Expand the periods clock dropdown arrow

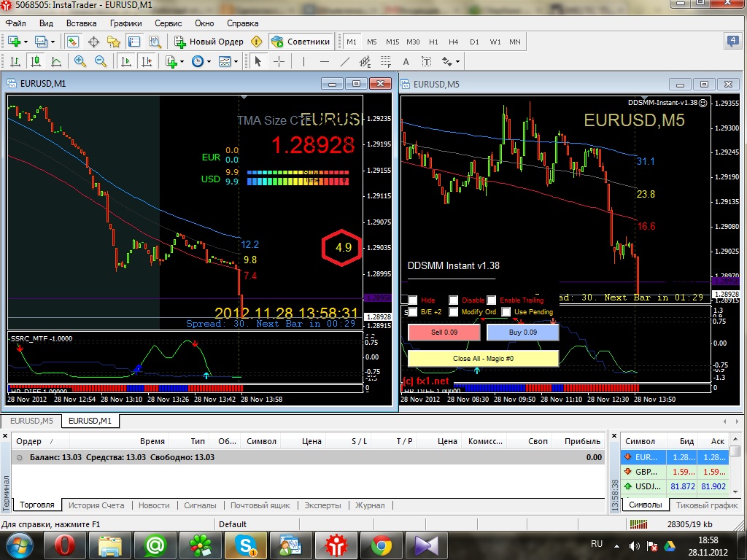coord(209,62)
